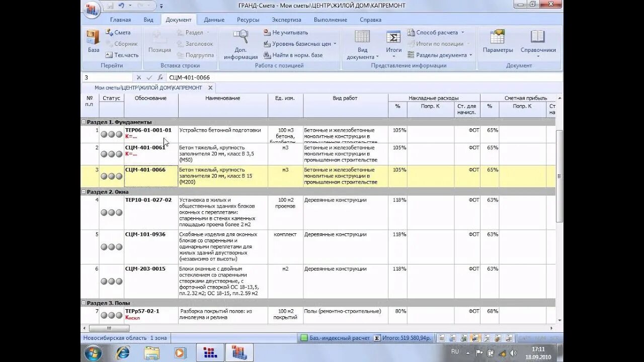The height and width of the screenshot is (362, 644).
Task: Open Windows Explorer folder on taskbar
Action: coord(151,353)
